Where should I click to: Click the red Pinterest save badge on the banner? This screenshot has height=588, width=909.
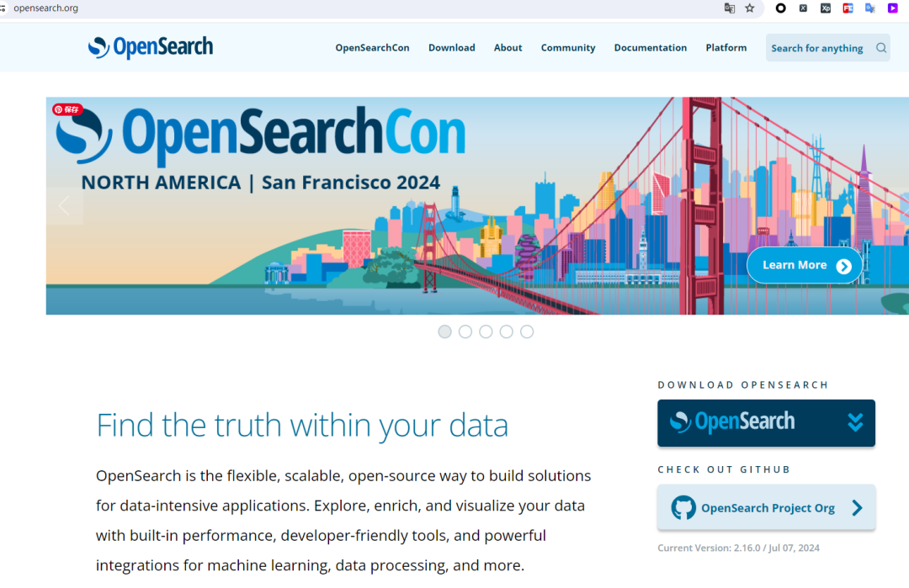coord(67,109)
